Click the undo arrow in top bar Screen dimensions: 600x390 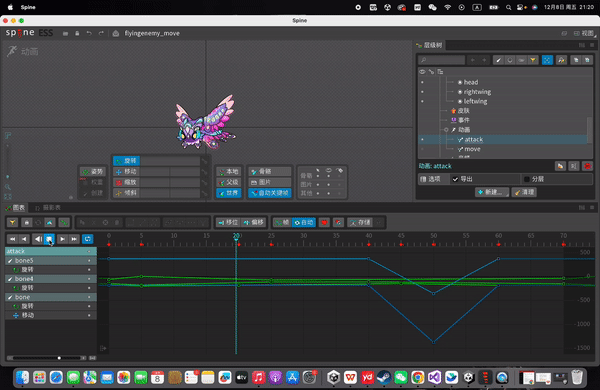pos(89,34)
